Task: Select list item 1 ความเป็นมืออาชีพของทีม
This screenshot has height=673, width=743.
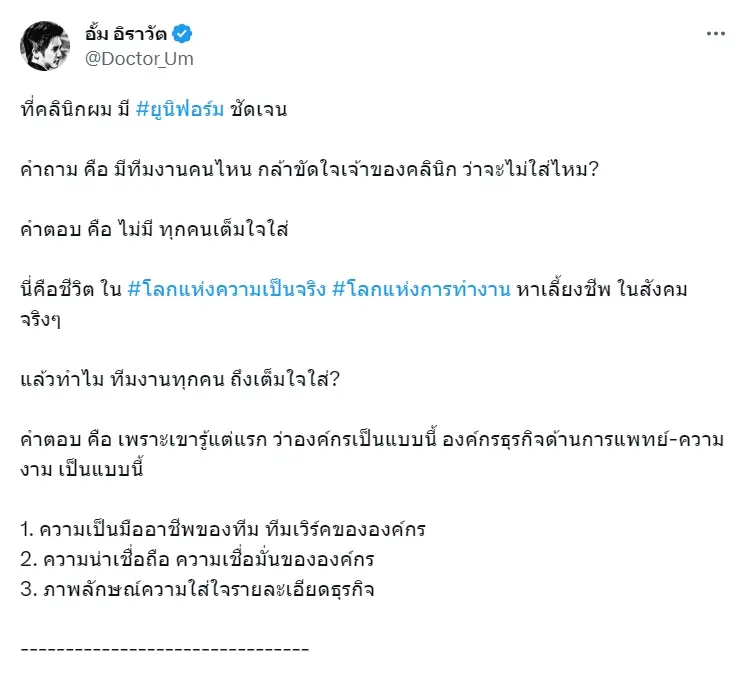Action: [223, 529]
